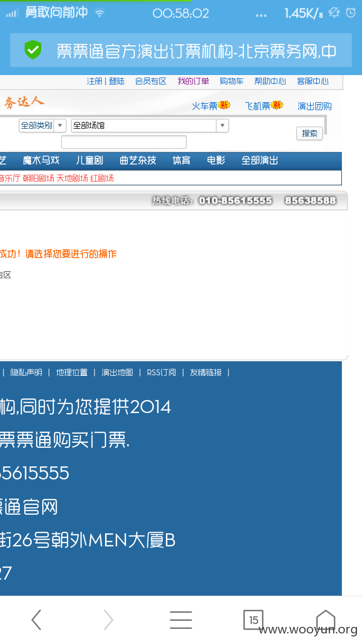
Task: Tap the hotline number 010-85615555
Action: [x=235, y=201]
